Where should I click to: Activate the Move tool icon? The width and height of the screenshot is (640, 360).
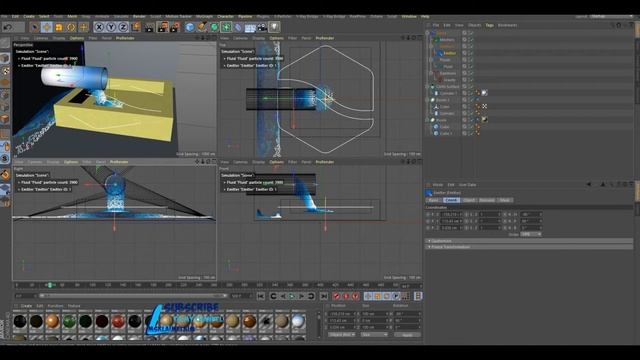[47, 27]
